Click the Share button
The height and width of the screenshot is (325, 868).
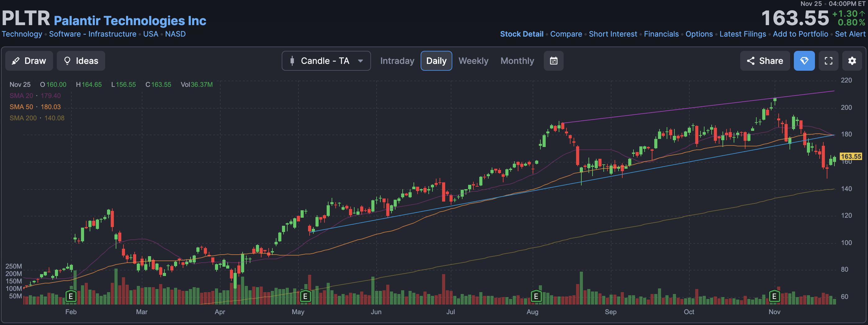click(765, 60)
